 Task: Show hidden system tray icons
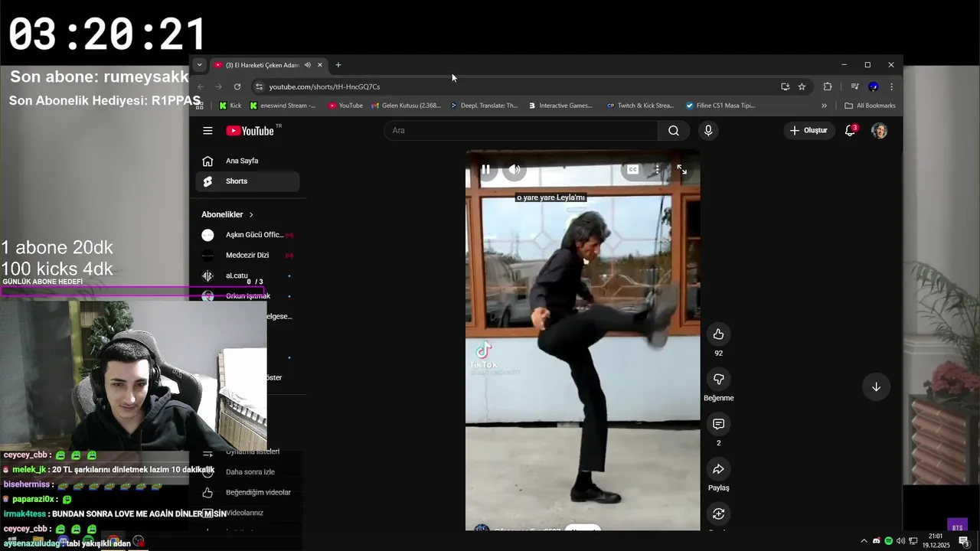tap(864, 541)
